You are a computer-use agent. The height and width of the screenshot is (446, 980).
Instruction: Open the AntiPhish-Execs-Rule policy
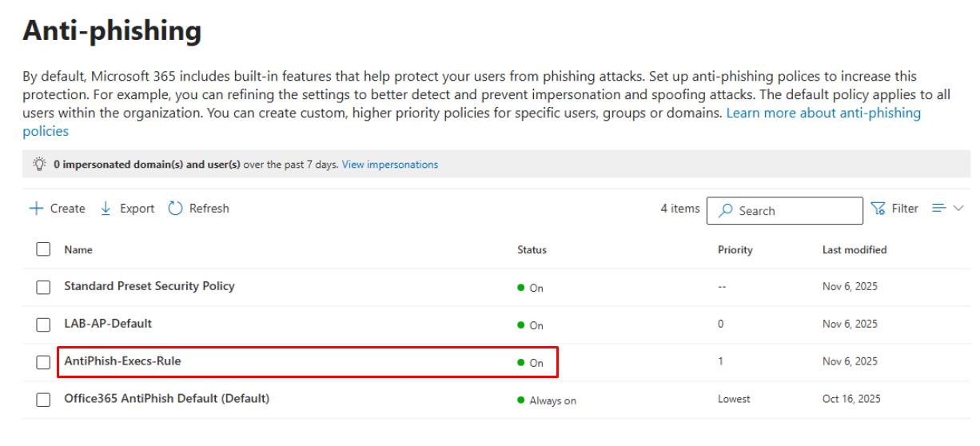click(x=122, y=361)
